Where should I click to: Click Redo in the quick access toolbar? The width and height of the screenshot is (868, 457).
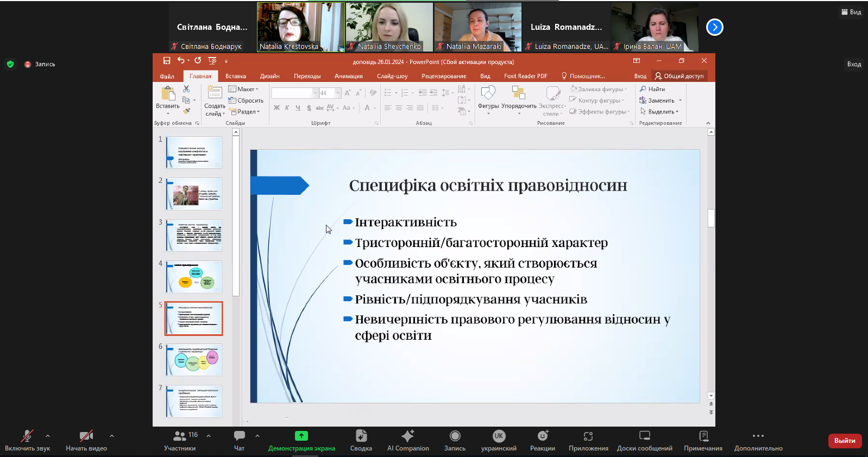click(x=198, y=61)
